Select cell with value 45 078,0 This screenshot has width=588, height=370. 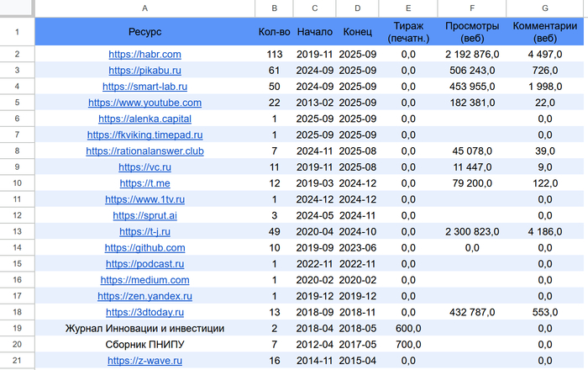tap(472, 151)
